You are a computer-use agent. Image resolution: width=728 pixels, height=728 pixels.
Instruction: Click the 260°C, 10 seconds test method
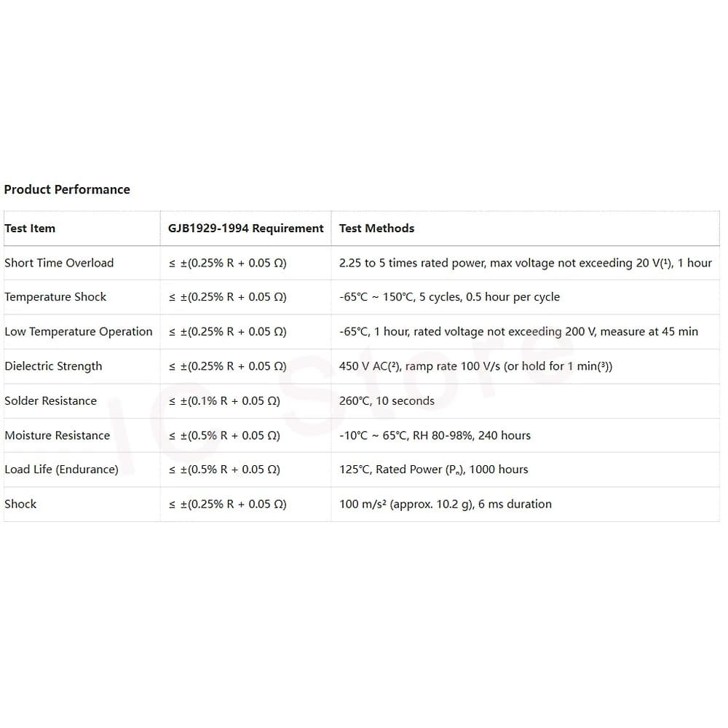coord(387,400)
